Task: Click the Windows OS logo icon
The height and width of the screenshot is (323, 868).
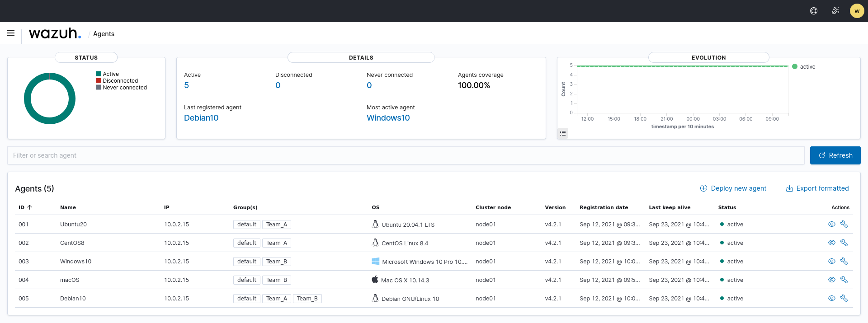Action: (x=376, y=261)
